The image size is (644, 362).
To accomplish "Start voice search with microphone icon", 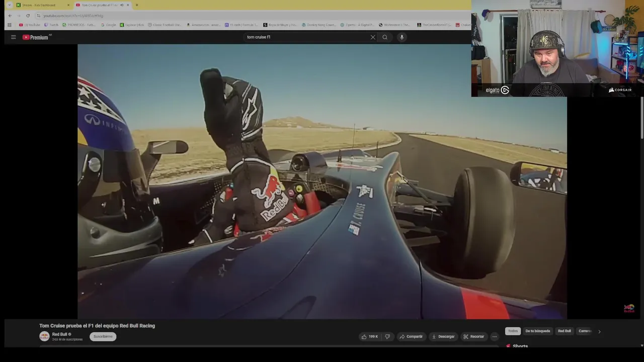I will [x=401, y=37].
